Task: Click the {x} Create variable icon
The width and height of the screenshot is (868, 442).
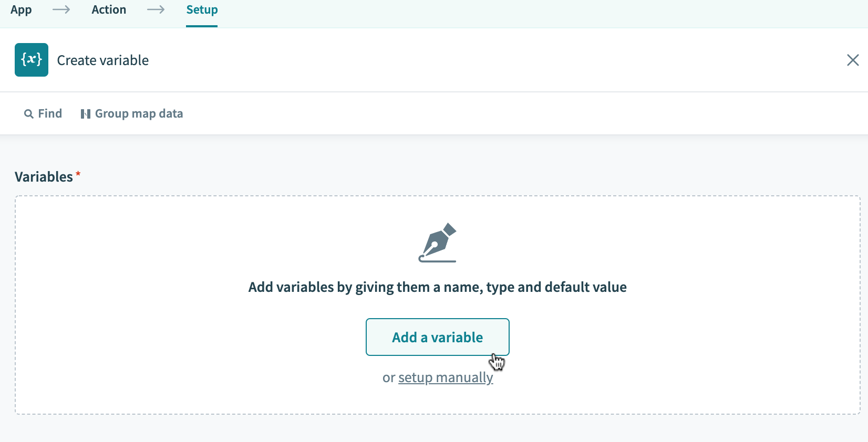Action: click(31, 59)
